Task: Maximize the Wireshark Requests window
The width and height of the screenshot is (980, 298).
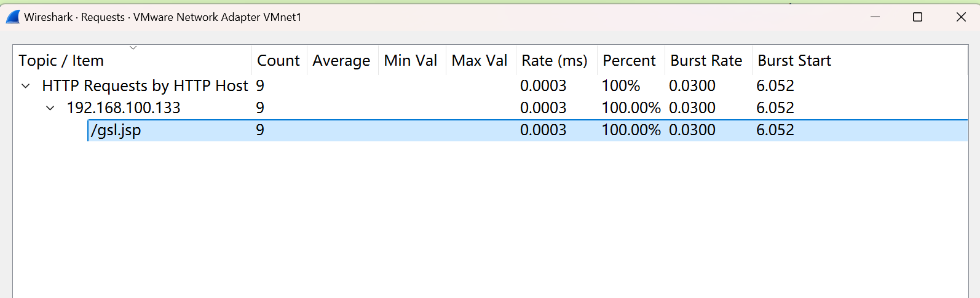Action: [x=917, y=17]
